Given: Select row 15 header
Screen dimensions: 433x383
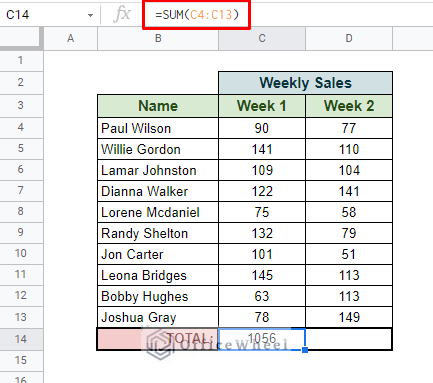Looking at the screenshot, I should coord(21,361).
